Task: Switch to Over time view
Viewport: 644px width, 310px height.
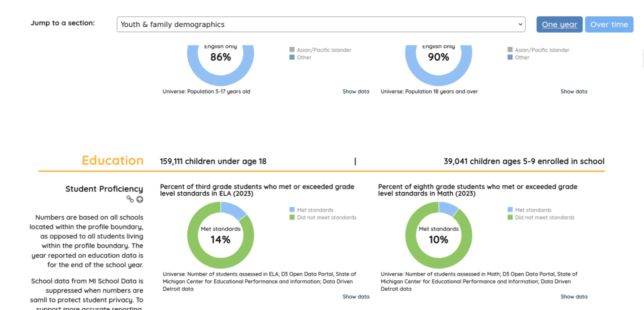Action: point(609,24)
